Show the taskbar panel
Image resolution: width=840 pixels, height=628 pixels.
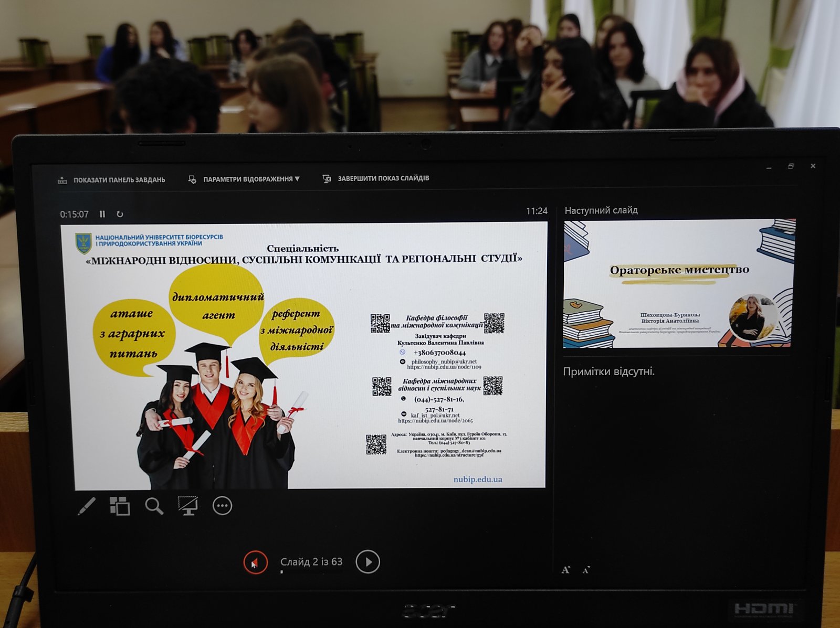pos(111,180)
